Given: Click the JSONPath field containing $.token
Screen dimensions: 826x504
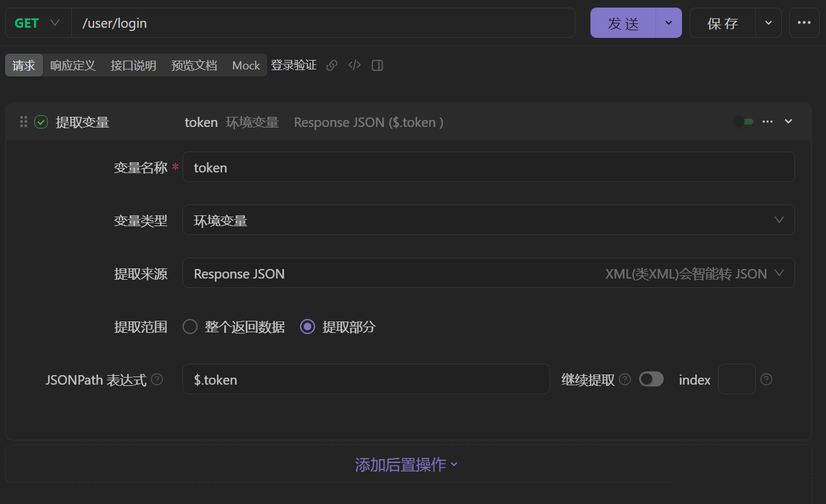Looking at the screenshot, I should pyautogui.click(x=366, y=379).
